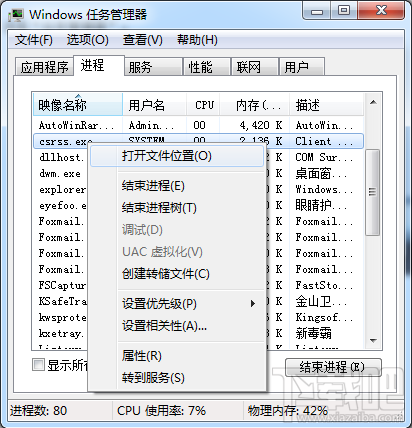Click the scrollbar up arrow
This screenshot has width=412, height=428.
(x=373, y=102)
